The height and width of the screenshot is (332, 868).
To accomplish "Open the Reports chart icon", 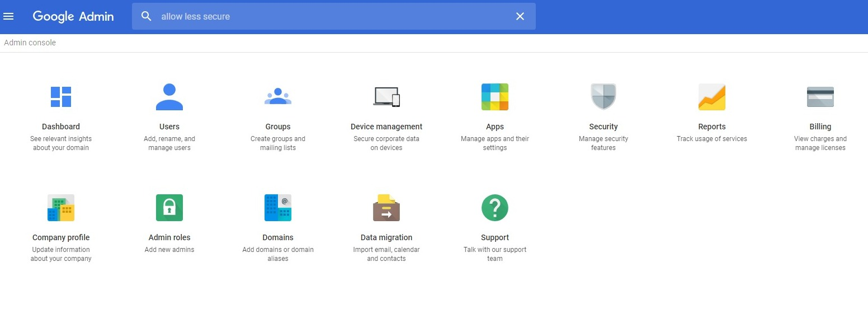I will pyautogui.click(x=712, y=97).
